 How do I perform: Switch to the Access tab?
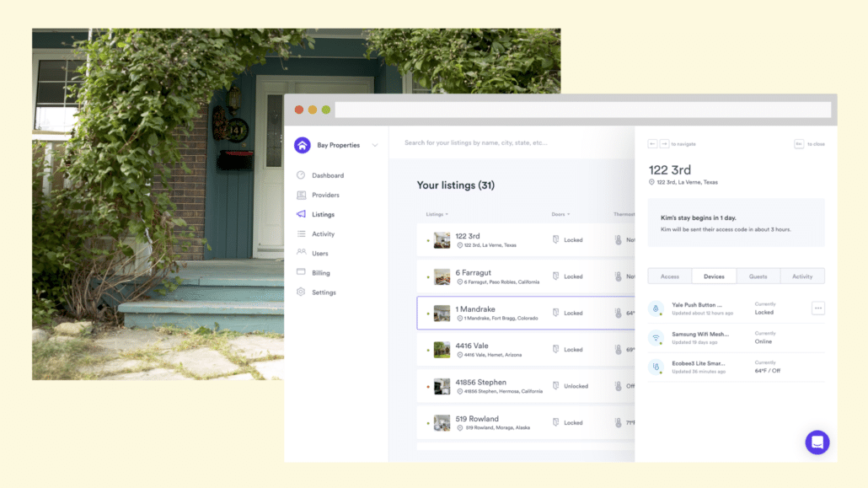670,276
